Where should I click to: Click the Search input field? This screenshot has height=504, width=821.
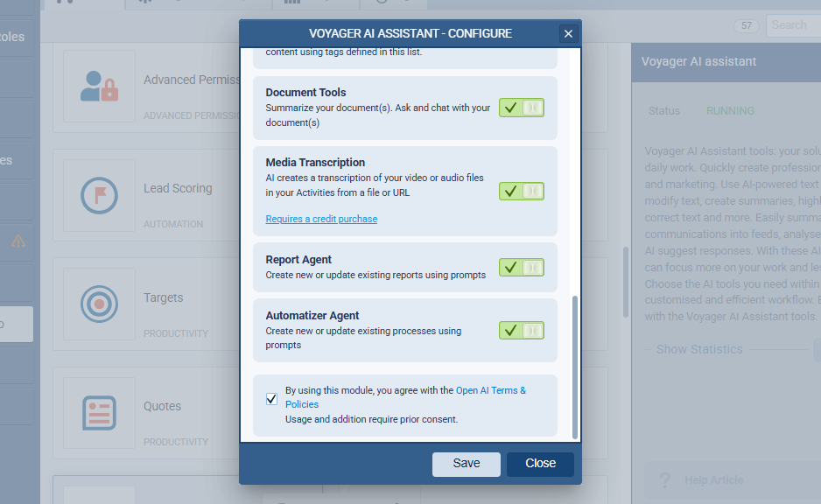click(x=792, y=25)
